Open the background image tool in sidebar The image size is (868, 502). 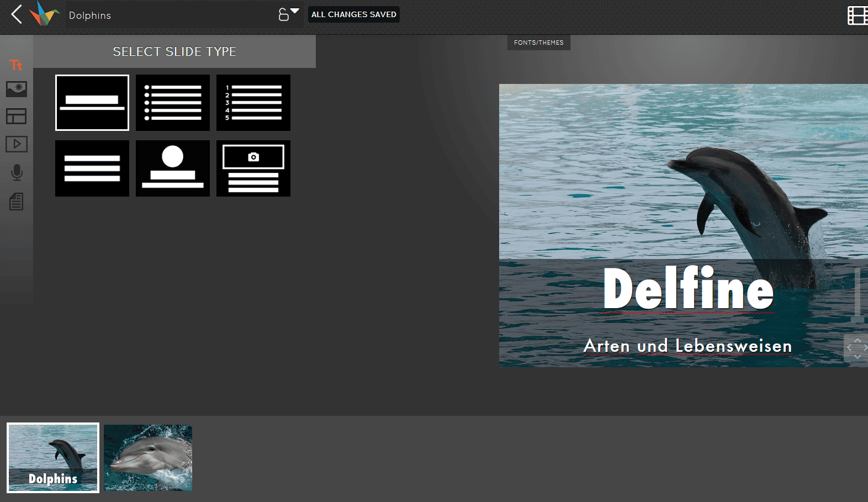tap(17, 89)
